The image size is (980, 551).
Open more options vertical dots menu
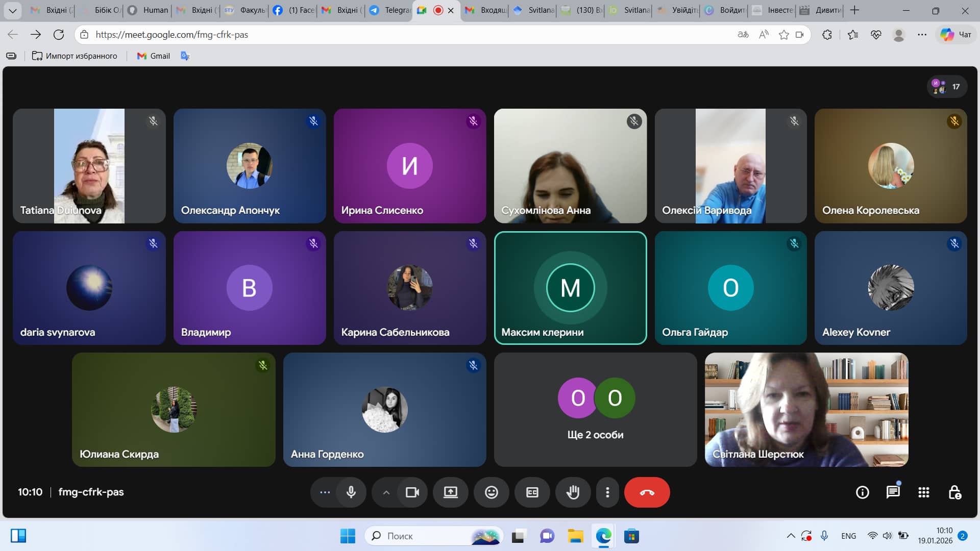pyautogui.click(x=607, y=492)
